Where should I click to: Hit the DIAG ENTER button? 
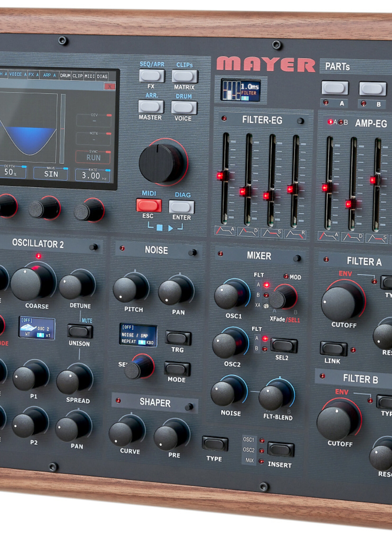click(x=182, y=207)
